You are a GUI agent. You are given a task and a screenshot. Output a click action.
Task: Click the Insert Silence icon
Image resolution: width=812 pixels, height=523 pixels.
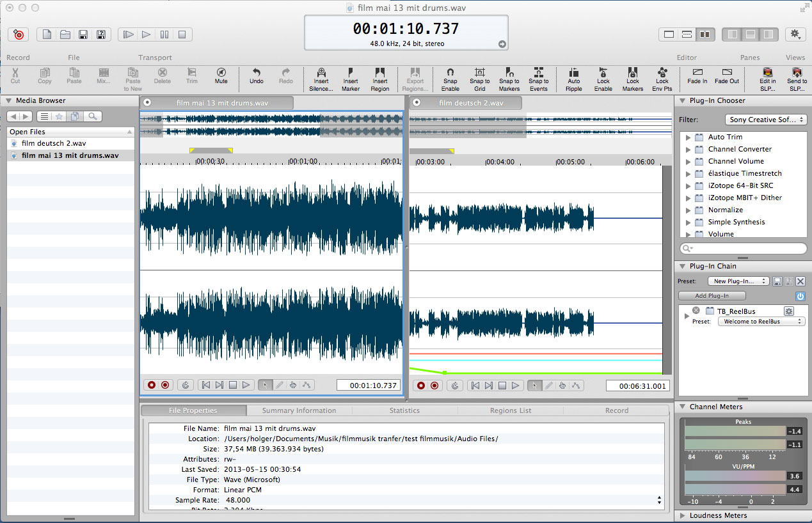[x=321, y=73]
